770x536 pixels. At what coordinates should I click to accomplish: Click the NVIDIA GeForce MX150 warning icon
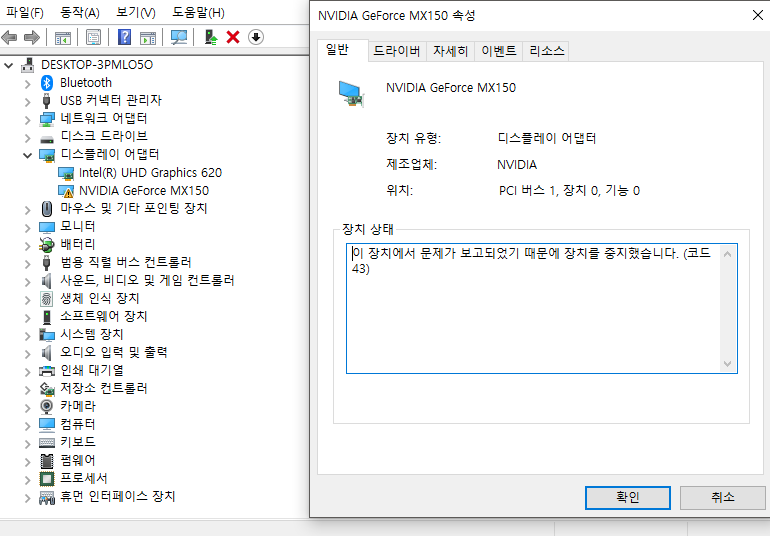(66, 191)
